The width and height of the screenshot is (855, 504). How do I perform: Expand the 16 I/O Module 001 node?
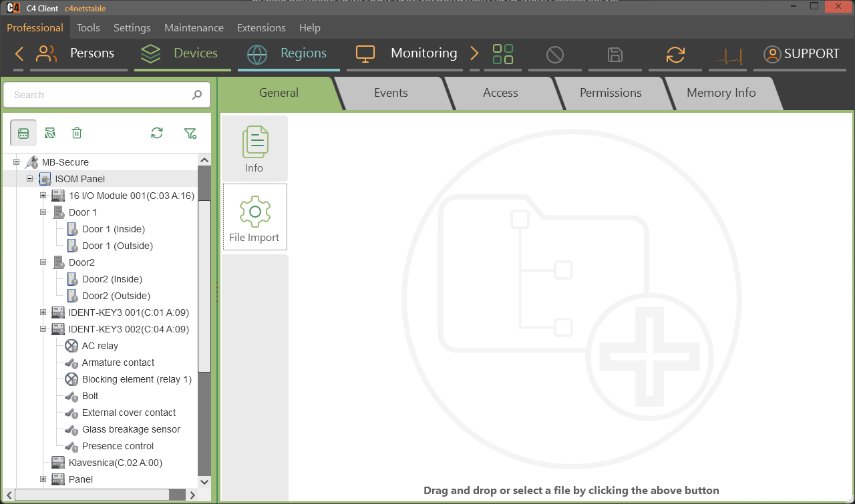(43, 196)
